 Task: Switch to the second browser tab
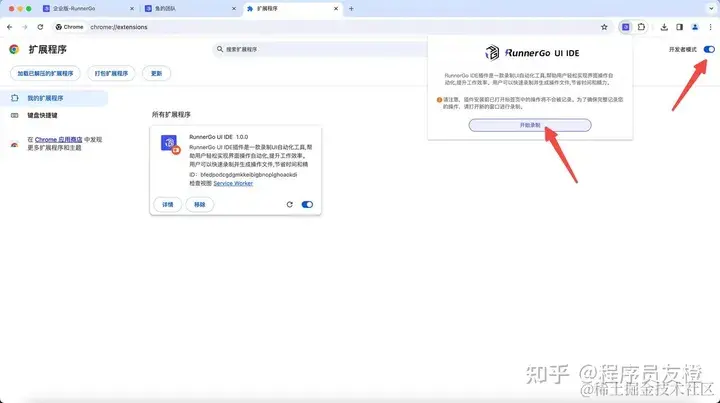pos(189,8)
